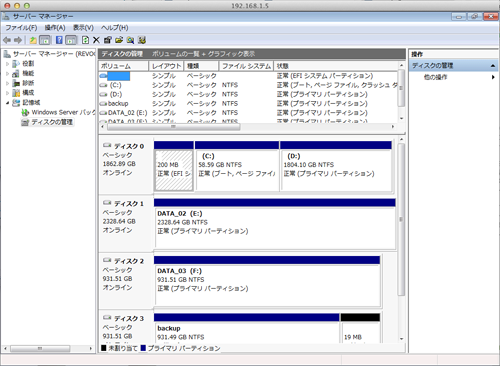Click the Up One Level folder icon
This screenshot has width=500, height=366.
coord(33,40)
